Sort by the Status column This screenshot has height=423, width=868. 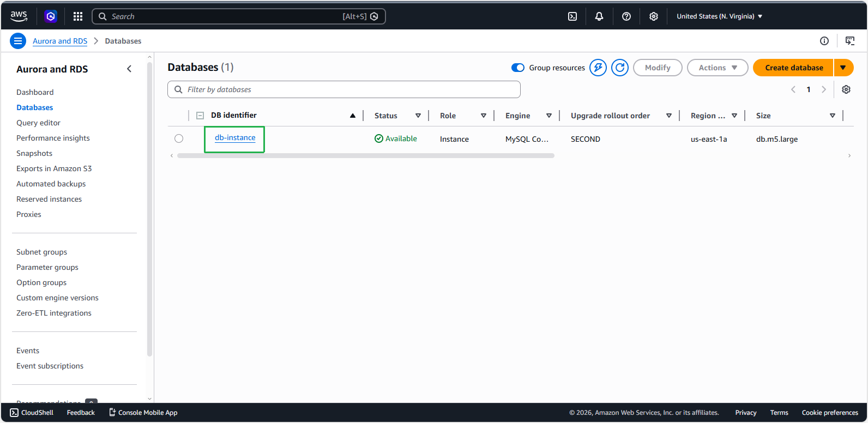coord(418,116)
